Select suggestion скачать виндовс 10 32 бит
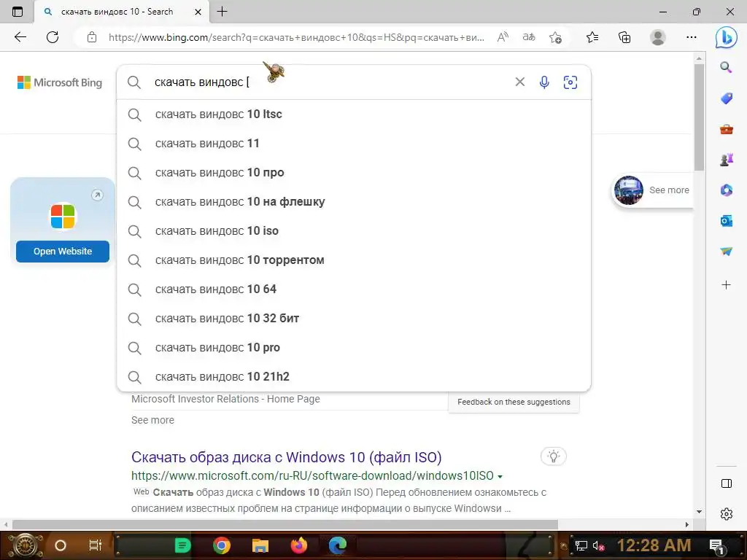Screen dimensions: 747x560 (354, 319)
